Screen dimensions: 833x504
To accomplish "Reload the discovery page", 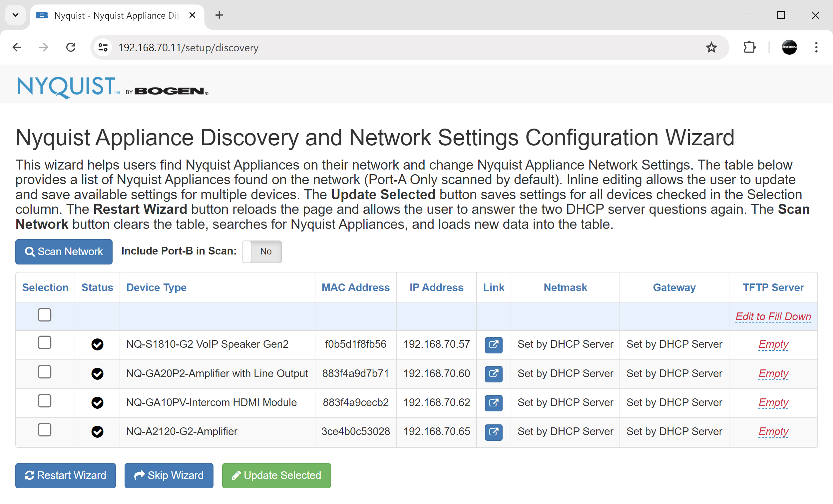I will [x=71, y=48].
